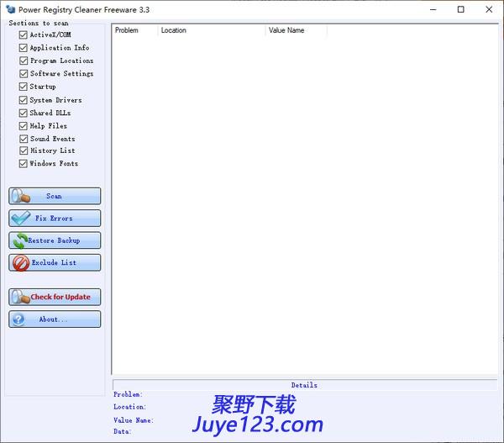Click the blue checkmark Fix Errors icon

(x=20, y=218)
